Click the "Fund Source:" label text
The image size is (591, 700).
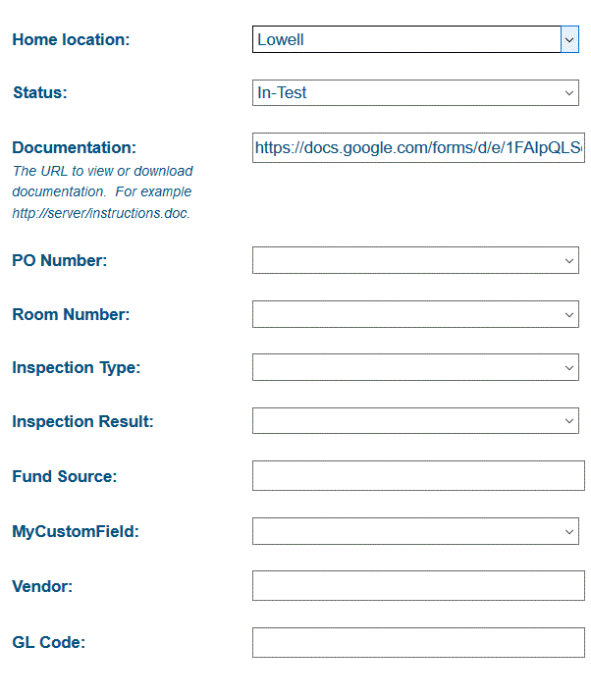[x=64, y=477]
